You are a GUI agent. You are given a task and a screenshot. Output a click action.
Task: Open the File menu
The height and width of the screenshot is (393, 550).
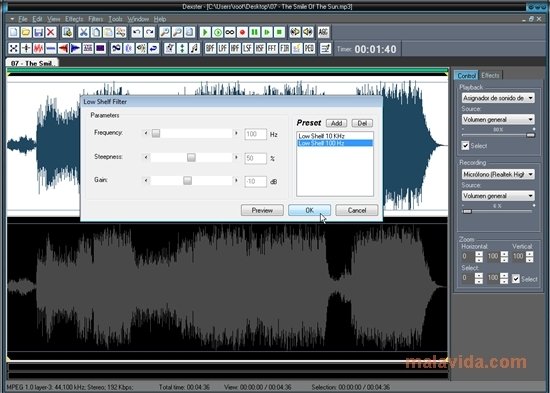[x=23, y=19]
